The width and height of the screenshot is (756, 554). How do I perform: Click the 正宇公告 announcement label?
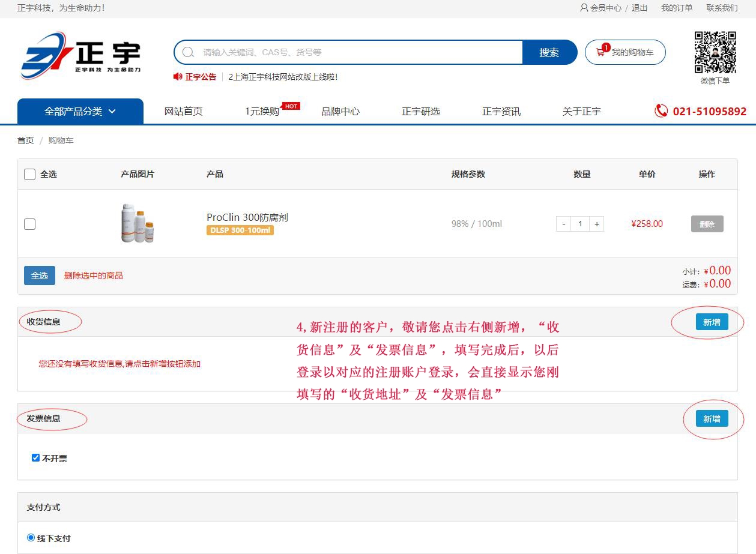201,77
